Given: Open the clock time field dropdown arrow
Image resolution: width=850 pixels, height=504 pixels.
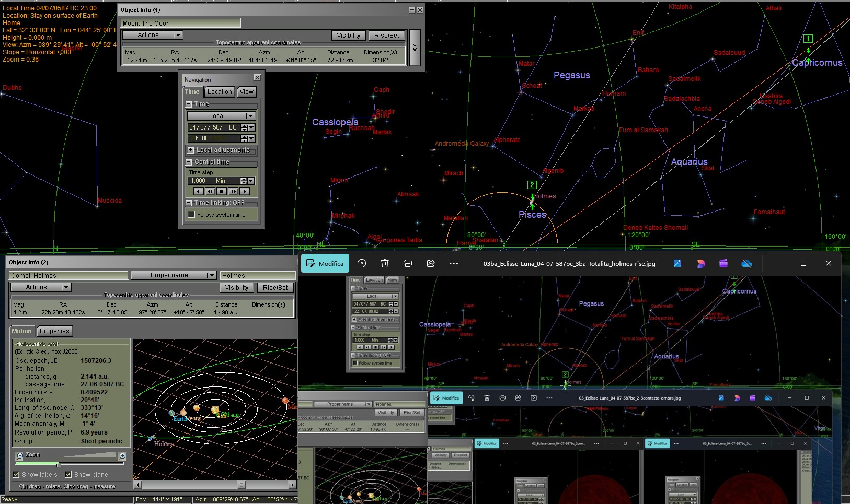Looking at the screenshot, I should (252, 138).
